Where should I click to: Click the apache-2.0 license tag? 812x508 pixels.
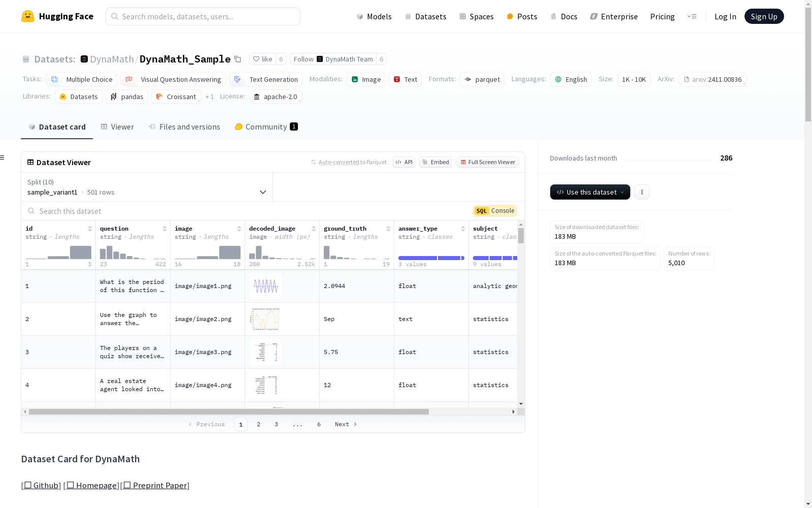276,97
